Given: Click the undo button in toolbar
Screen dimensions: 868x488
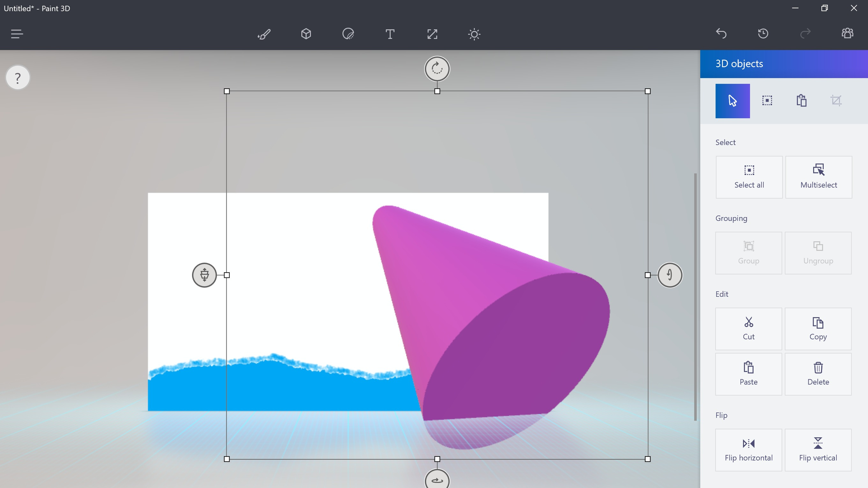Looking at the screenshot, I should (721, 33).
